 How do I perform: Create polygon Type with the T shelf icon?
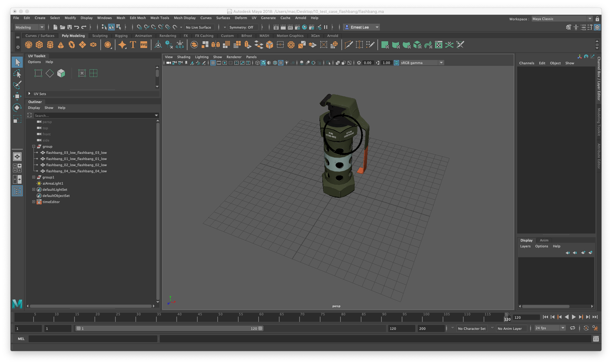[133, 45]
